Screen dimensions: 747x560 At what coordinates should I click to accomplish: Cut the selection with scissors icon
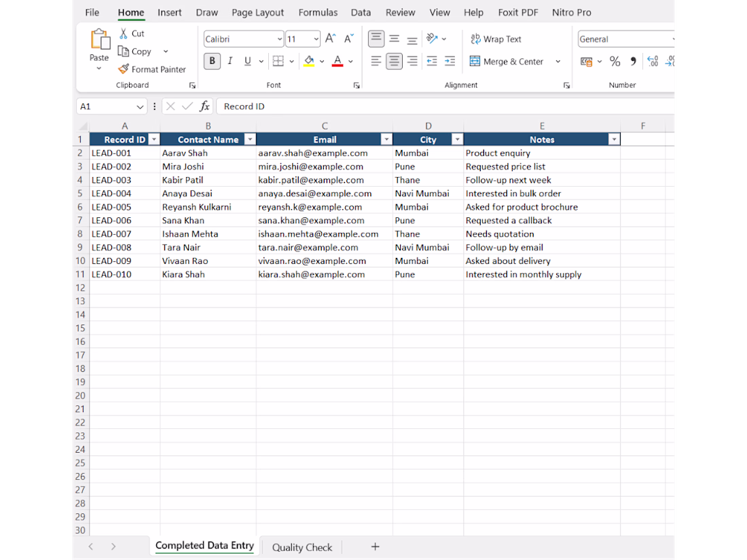tap(124, 33)
